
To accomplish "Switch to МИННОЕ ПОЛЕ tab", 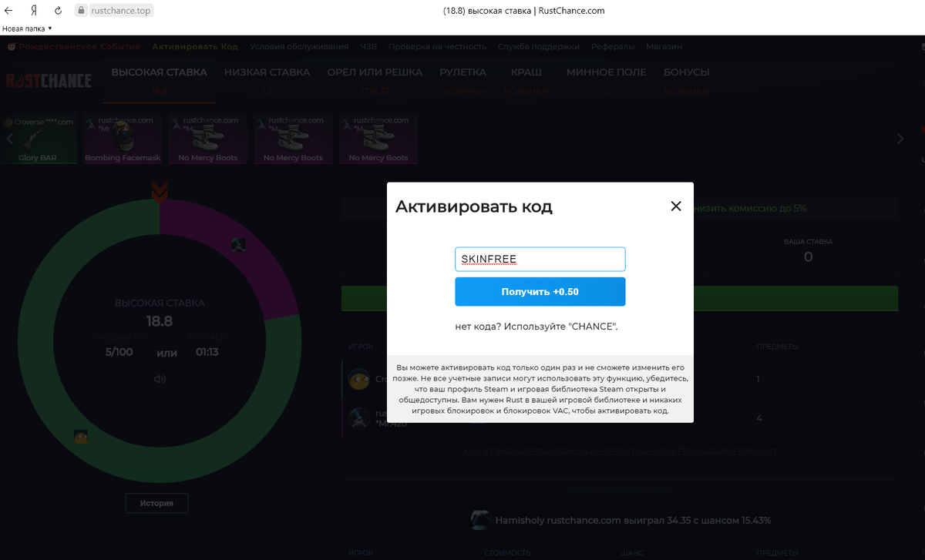I will 606,80.
